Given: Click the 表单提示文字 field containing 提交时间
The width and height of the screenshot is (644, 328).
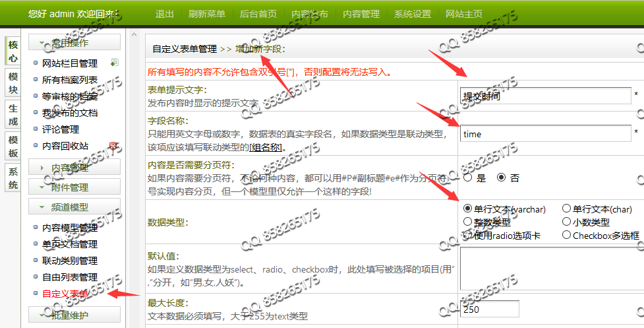Looking at the screenshot, I should (545, 96).
